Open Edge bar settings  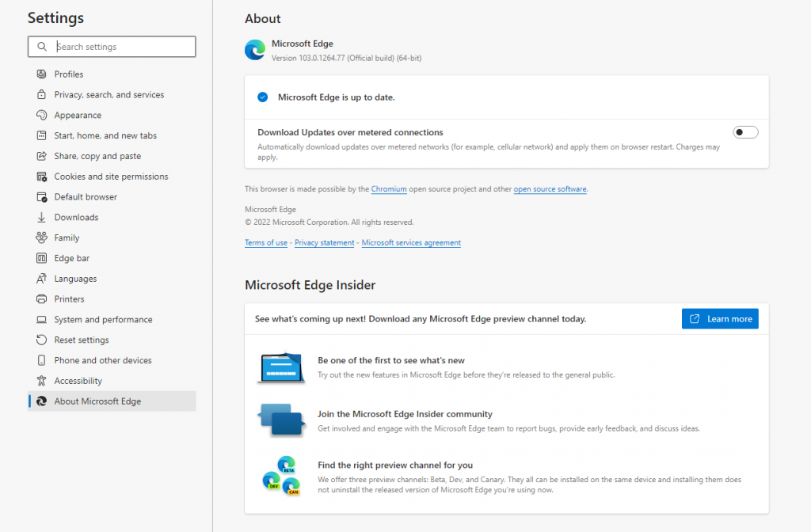pos(112,258)
